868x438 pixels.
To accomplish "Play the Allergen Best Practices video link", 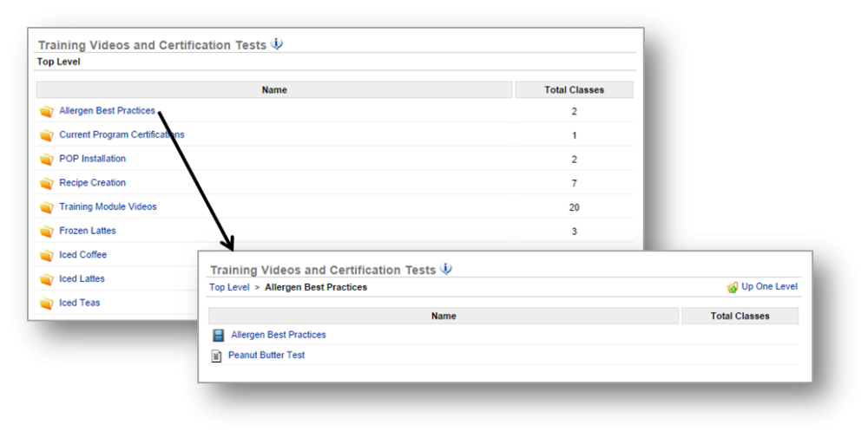I will pos(279,335).
